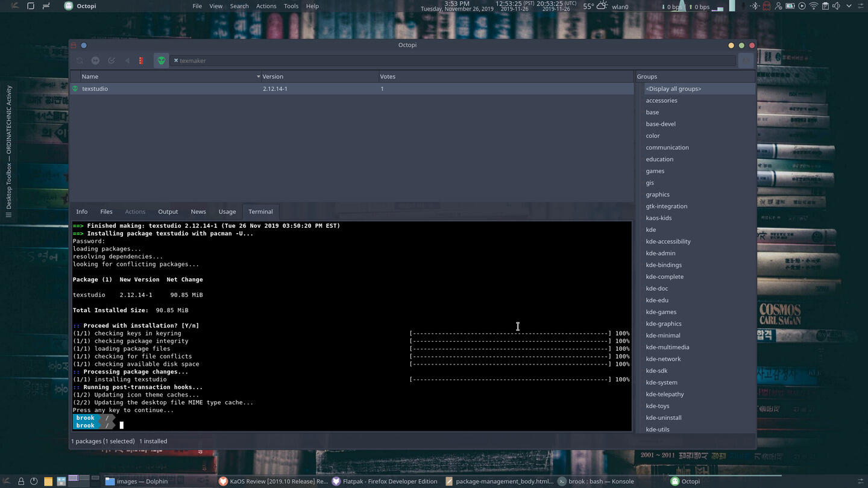Open the File menu

point(197,6)
